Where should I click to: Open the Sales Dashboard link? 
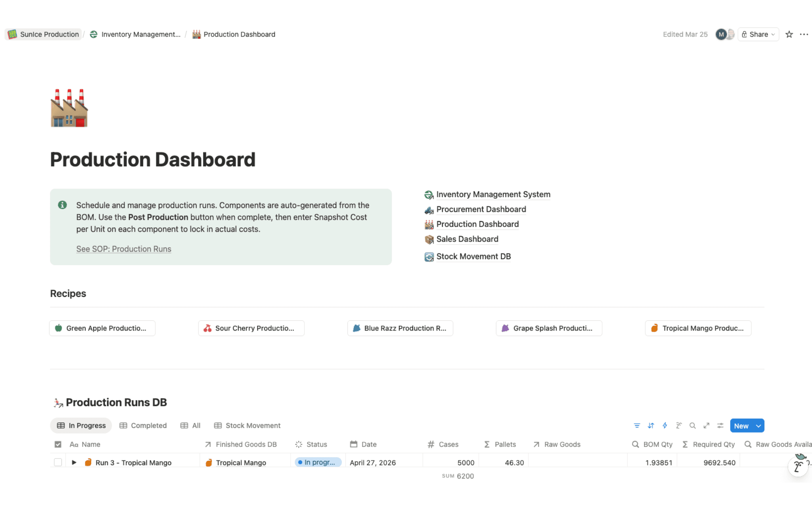click(467, 239)
